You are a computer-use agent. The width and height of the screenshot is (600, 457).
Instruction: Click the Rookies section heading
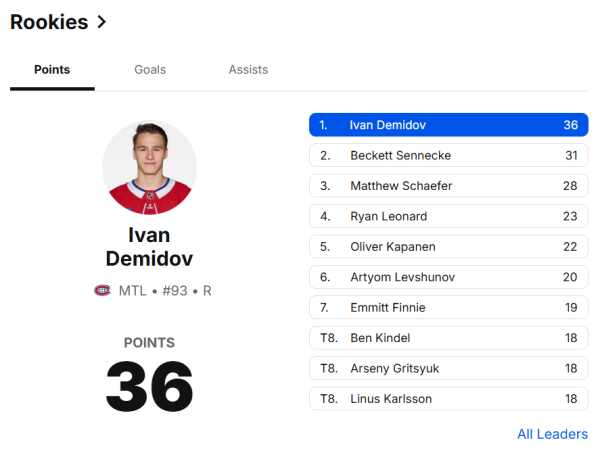(x=49, y=22)
